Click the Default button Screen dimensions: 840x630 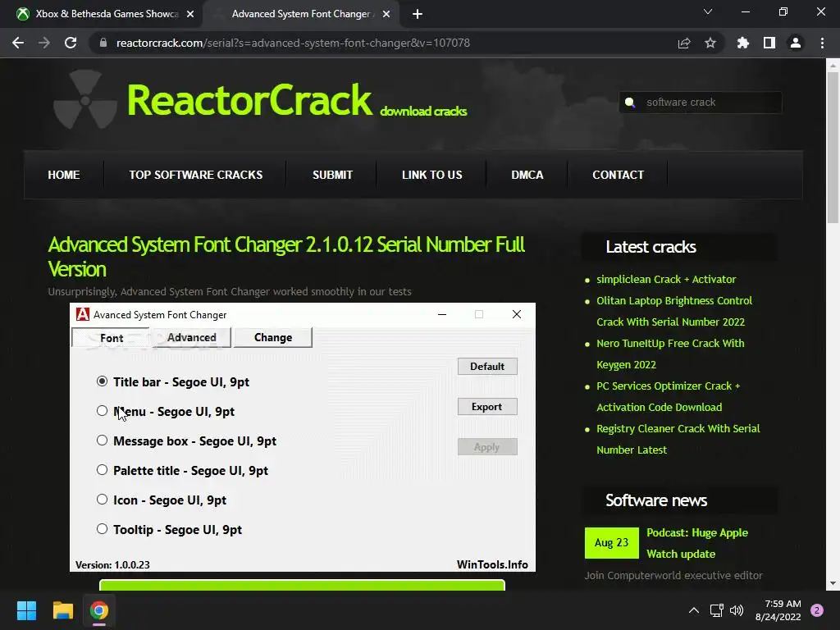coord(487,367)
